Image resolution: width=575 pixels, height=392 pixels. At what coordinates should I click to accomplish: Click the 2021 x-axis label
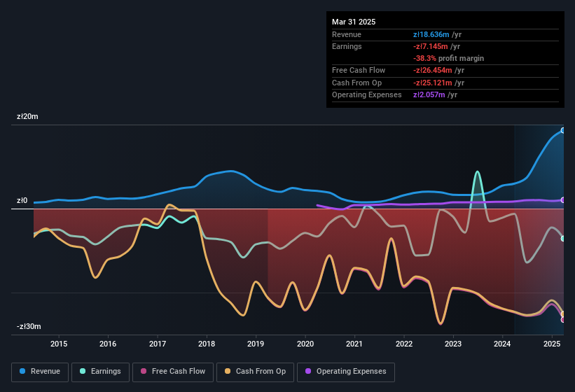coord(354,344)
